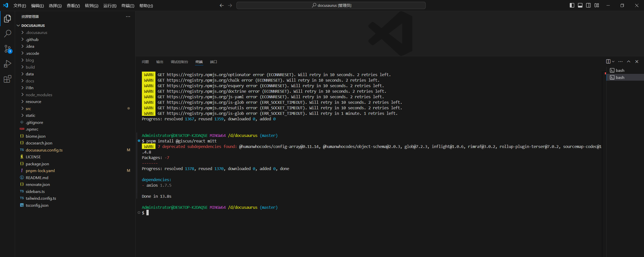Click the VS Code logo icon
This screenshot has width=644, height=257.
coord(6,5)
